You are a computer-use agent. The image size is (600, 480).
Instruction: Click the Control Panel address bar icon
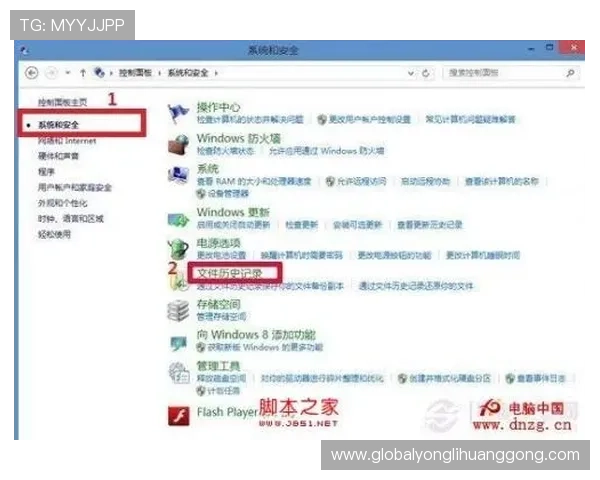coord(99,72)
